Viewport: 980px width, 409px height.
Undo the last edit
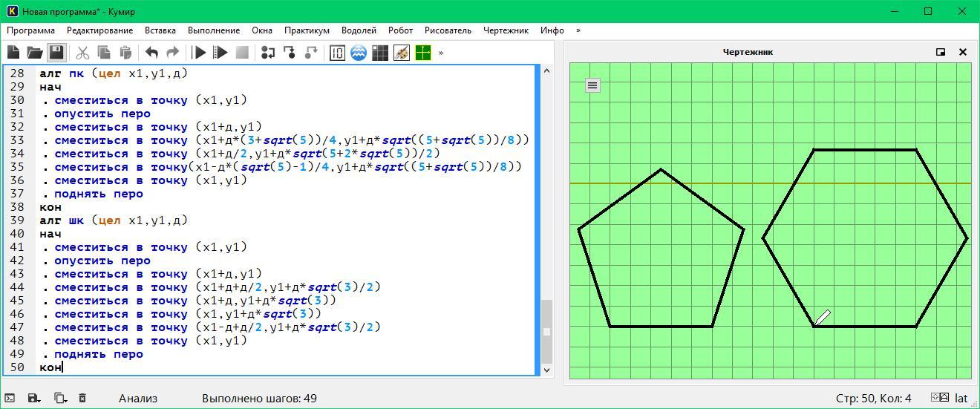(151, 53)
